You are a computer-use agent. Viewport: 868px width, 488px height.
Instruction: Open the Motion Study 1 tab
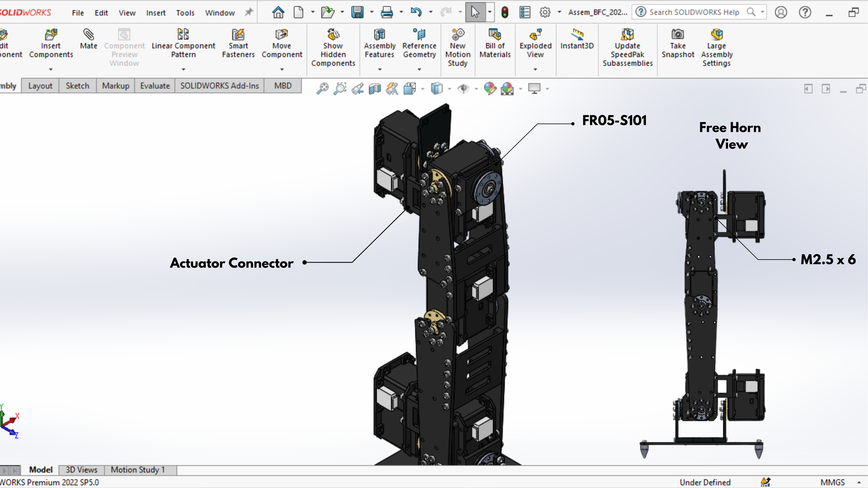tap(138, 470)
